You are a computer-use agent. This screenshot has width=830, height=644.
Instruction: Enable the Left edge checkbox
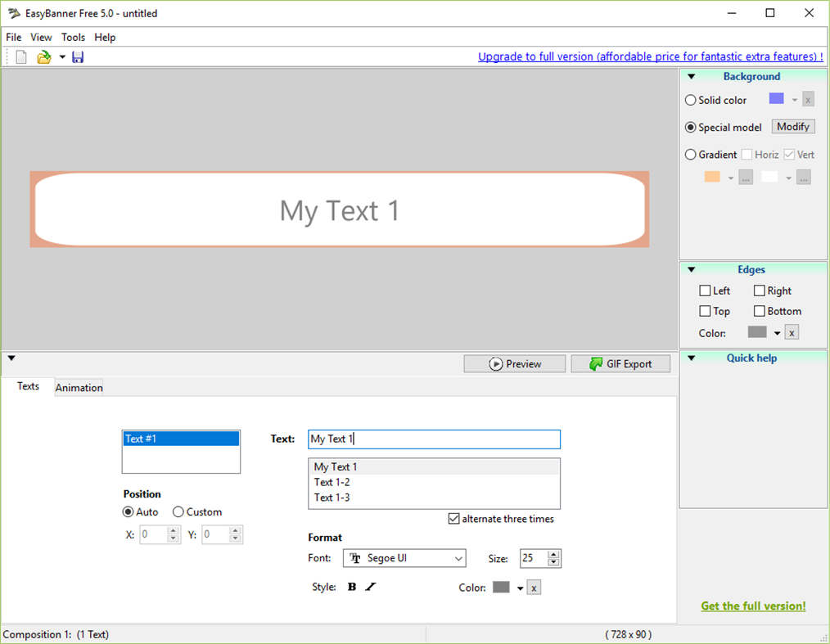pyautogui.click(x=705, y=290)
